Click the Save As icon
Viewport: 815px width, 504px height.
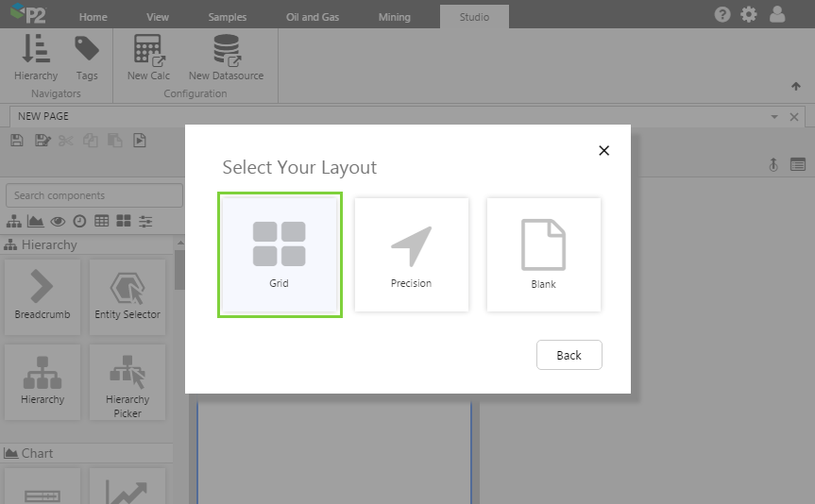coord(42,141)
